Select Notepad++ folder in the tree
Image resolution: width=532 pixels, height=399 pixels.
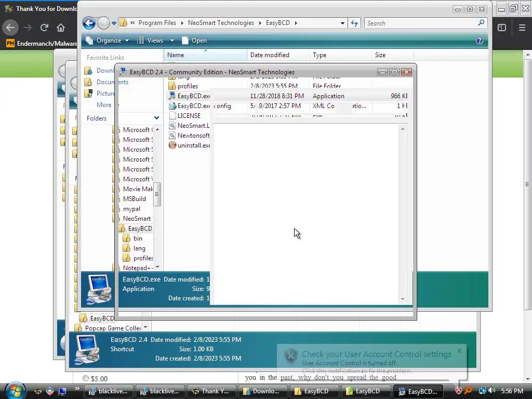tap(137, 268)
